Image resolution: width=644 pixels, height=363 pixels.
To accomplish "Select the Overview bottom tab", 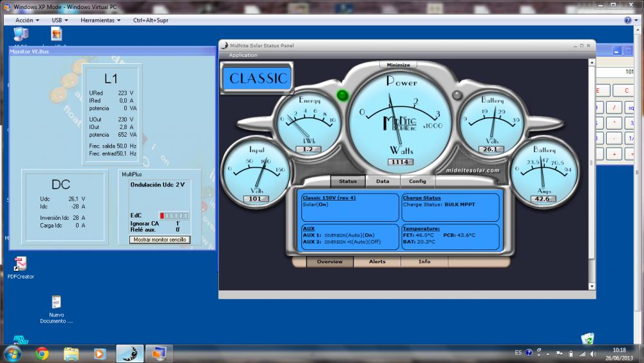I will click(329, 262).
